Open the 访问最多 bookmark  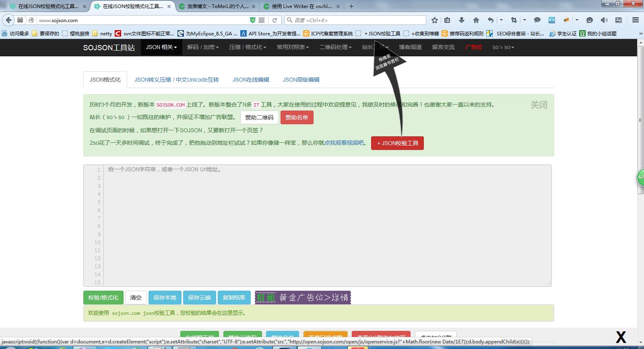(15, 33)
